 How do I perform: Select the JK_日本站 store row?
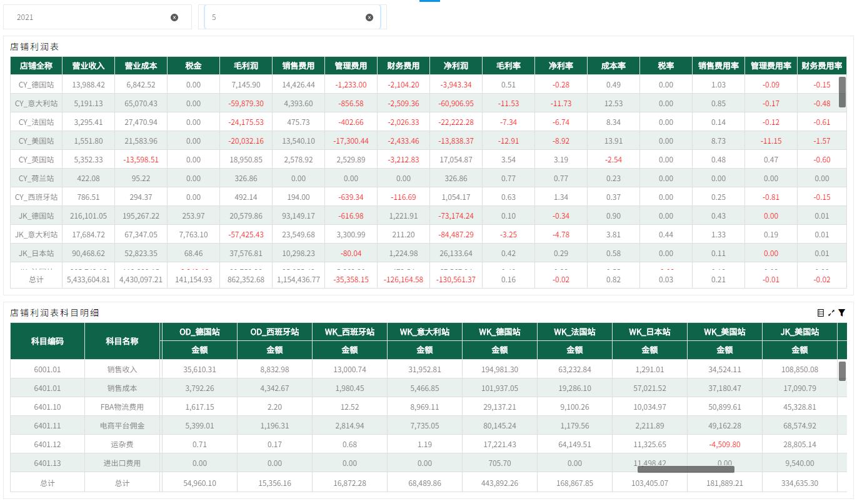pyautogui.click(x=36, y=253)
